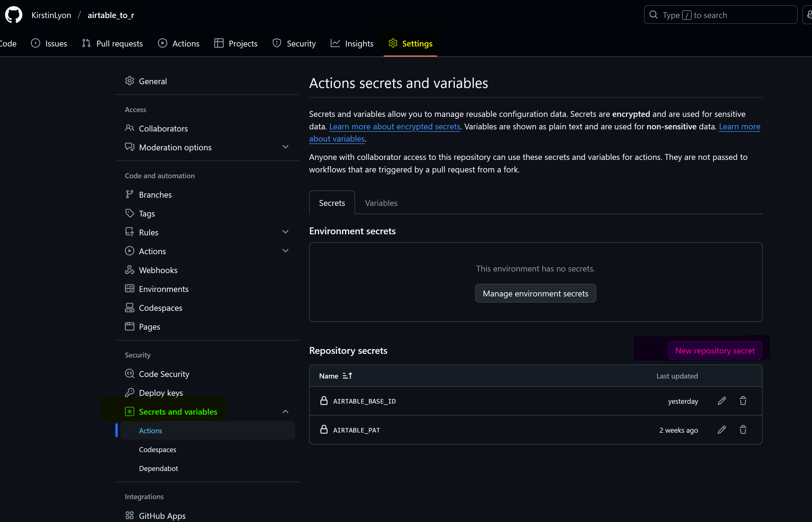Expand the Actions sidebar chevron
Viewport: 812px width, 522px height.
tap(285, 251)
